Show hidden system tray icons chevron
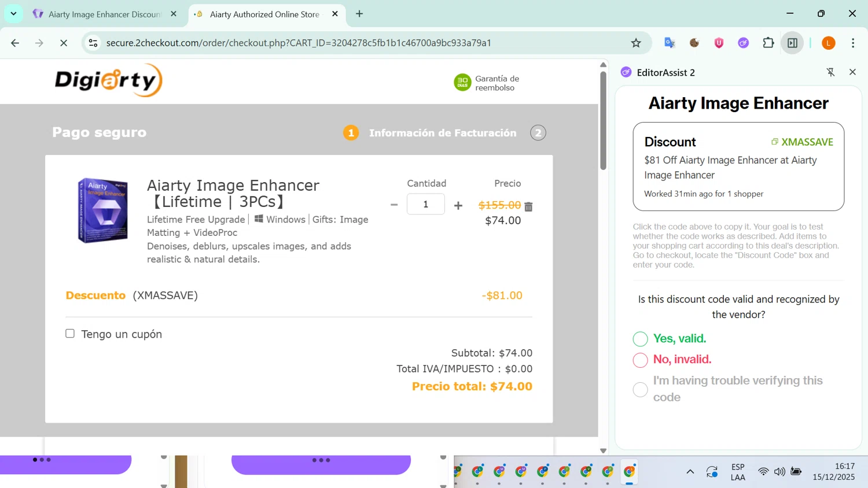 690,472
